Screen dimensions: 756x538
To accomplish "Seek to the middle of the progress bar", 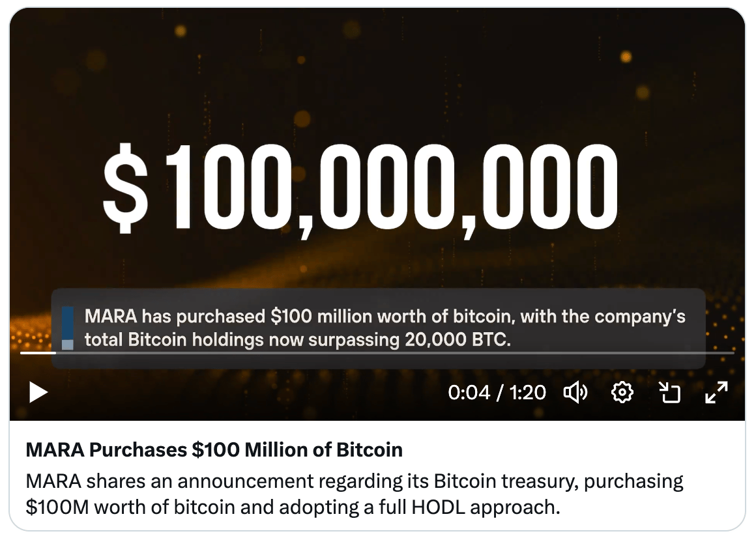I will tap(377, 353).
